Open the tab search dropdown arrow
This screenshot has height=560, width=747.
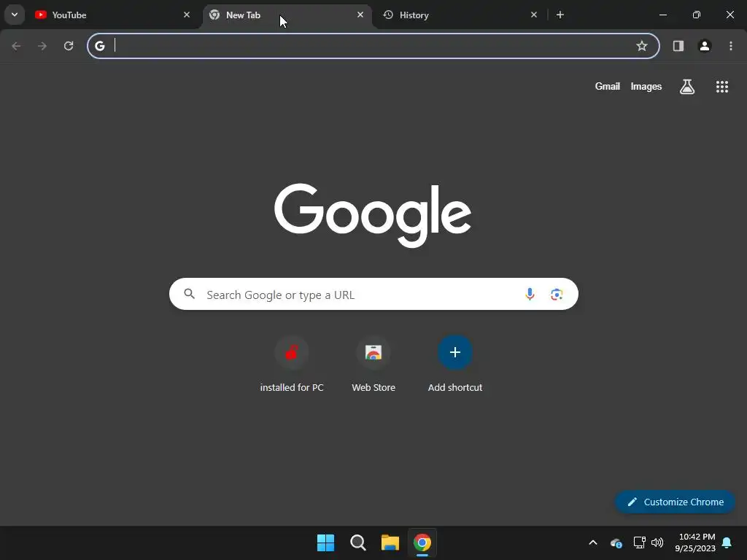pos(15,15)
